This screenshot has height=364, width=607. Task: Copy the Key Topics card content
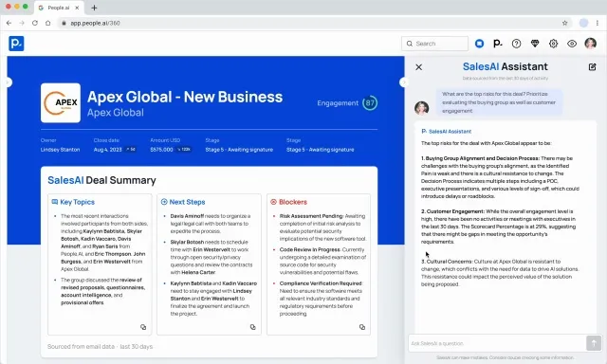(143, 327)
